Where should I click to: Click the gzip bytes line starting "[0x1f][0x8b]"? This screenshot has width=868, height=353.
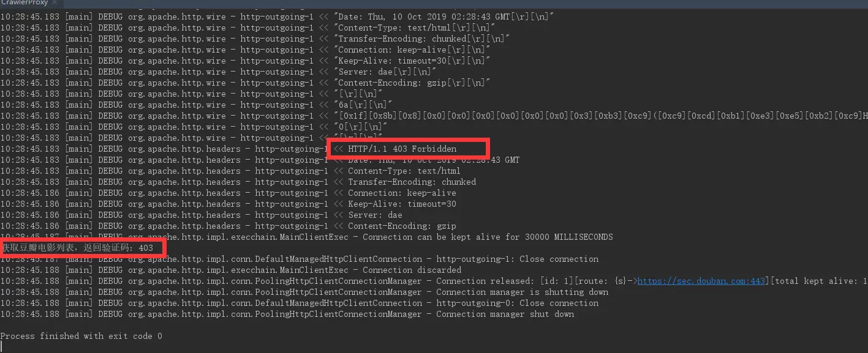pos(434,116)
